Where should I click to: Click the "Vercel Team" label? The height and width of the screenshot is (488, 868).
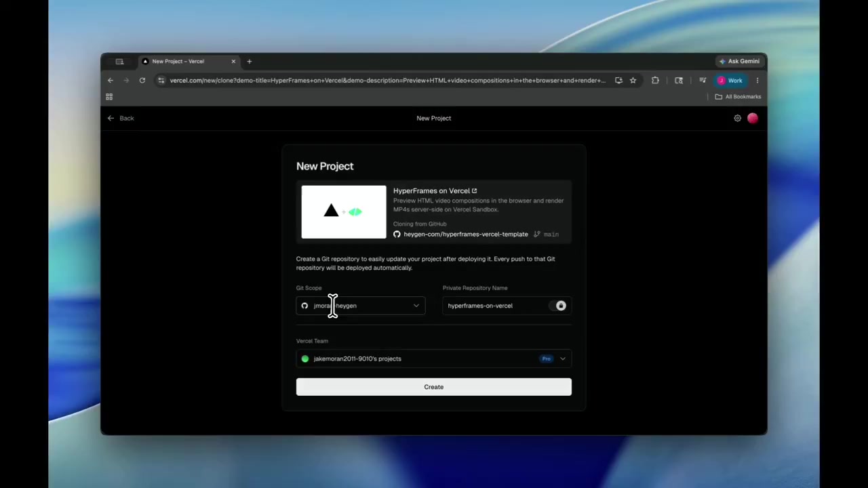312,341
